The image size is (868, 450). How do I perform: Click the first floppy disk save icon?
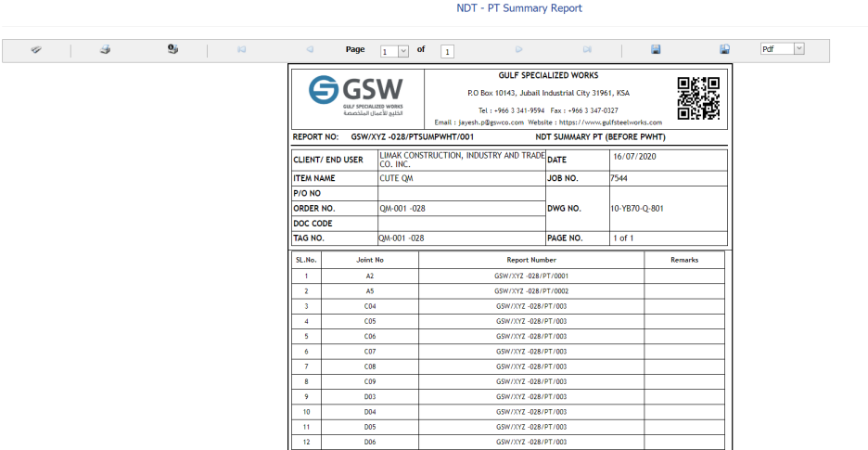point(656,49)
